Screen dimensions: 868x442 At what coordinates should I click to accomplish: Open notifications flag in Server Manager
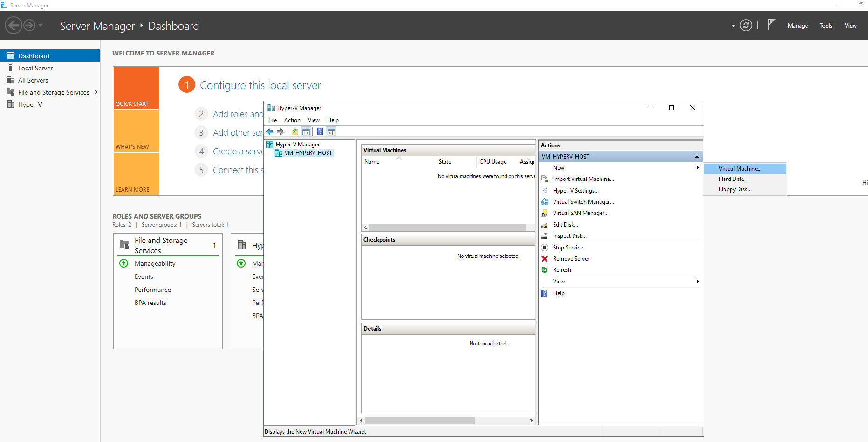(x=771, y=24)
